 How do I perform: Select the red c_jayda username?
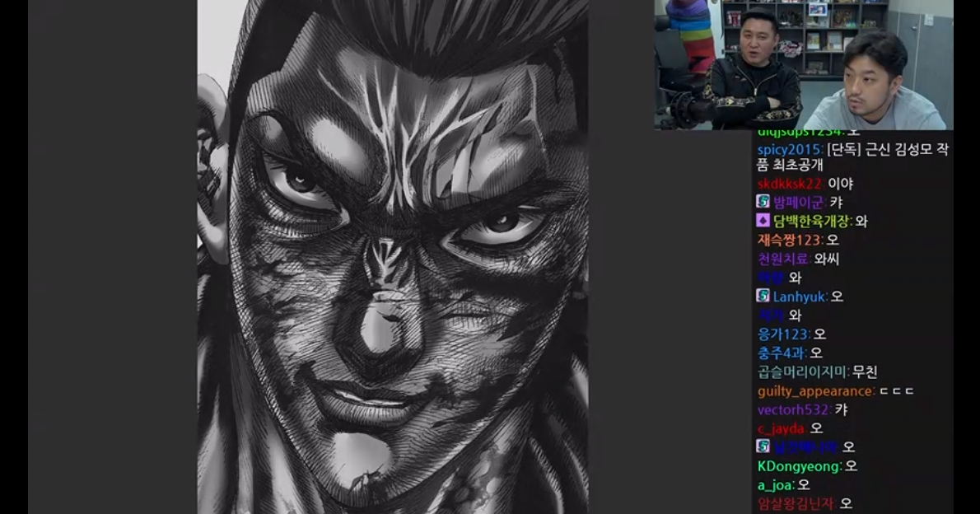(782, 428)
